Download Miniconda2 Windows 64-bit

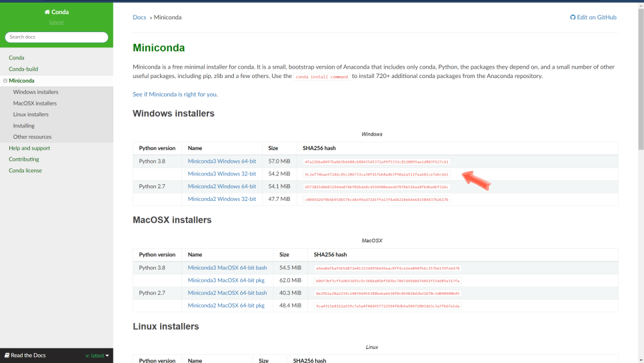[x=222, y=186]
